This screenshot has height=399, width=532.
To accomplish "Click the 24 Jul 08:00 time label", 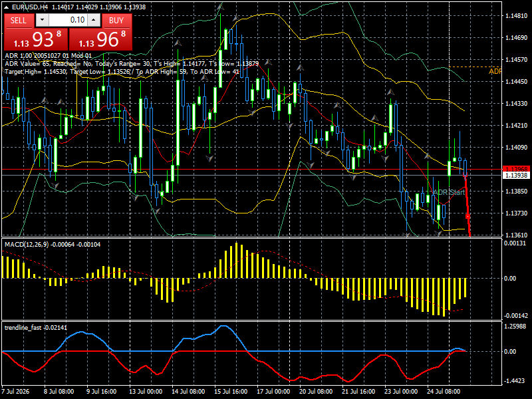I will [x=444, y=391].
